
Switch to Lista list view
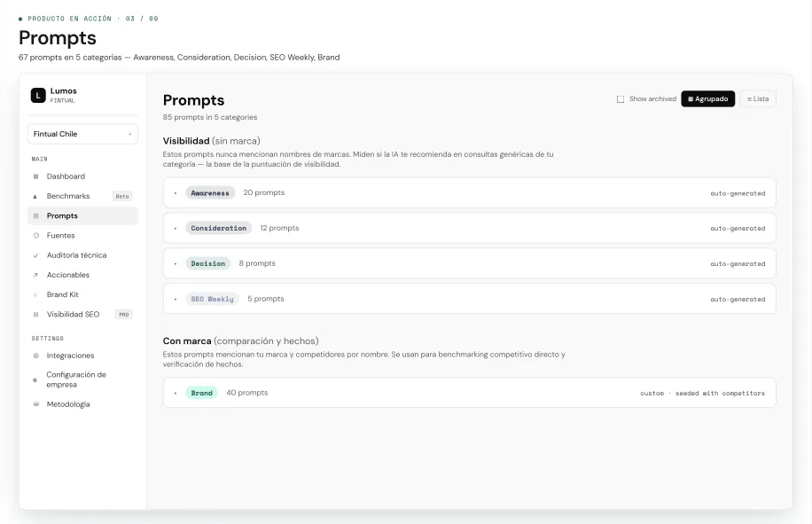pyautogui.click(x=758, y=99)
